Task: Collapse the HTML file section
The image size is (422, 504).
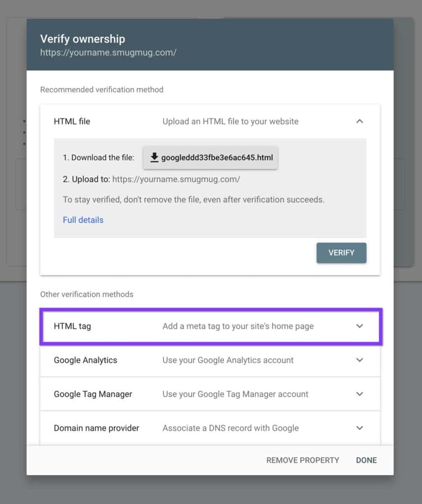Action: coord(359,122)
